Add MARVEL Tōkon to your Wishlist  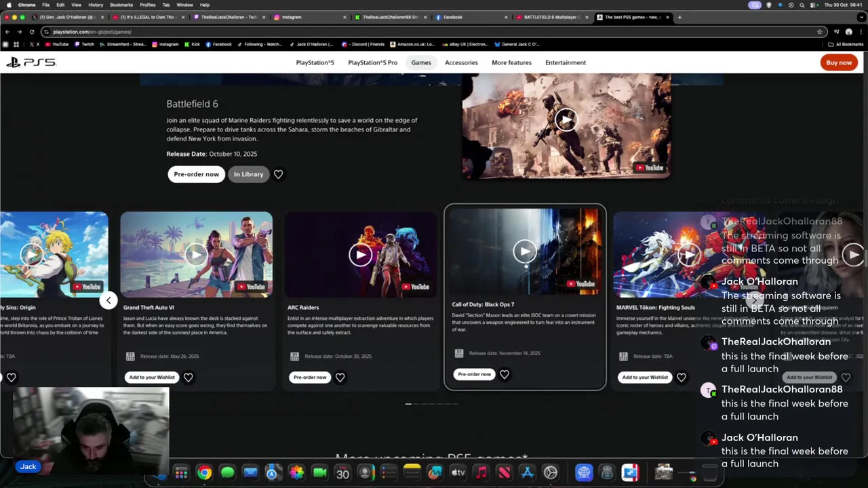645,377
